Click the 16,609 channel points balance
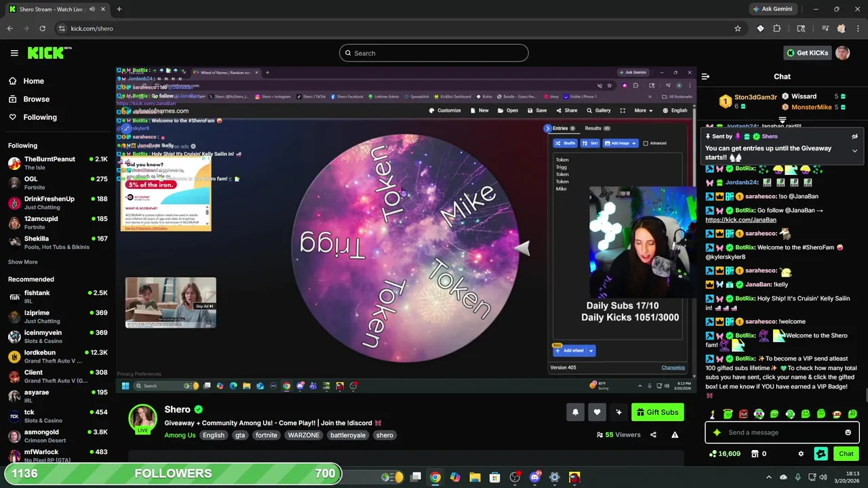 click(724, 454)
